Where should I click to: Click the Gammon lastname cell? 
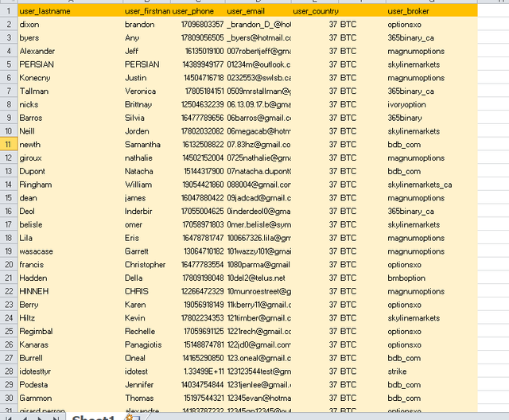[x=71, y=398]
